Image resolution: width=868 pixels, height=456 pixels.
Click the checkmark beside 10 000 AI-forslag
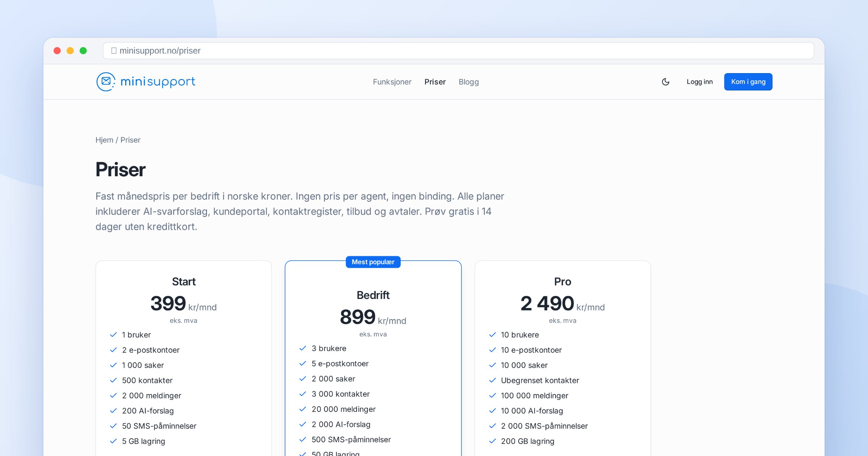492,411
